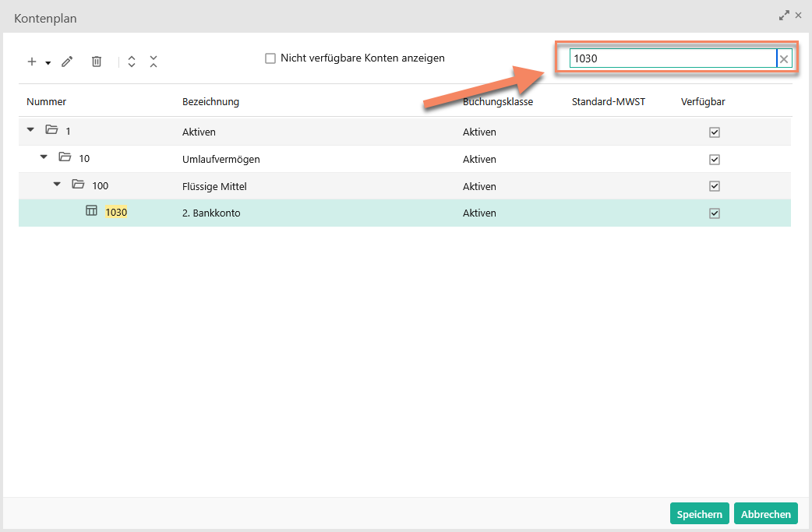Open the add-new dropdown arrow beside the plus
812x532 pixels.
tap(48, 63)
